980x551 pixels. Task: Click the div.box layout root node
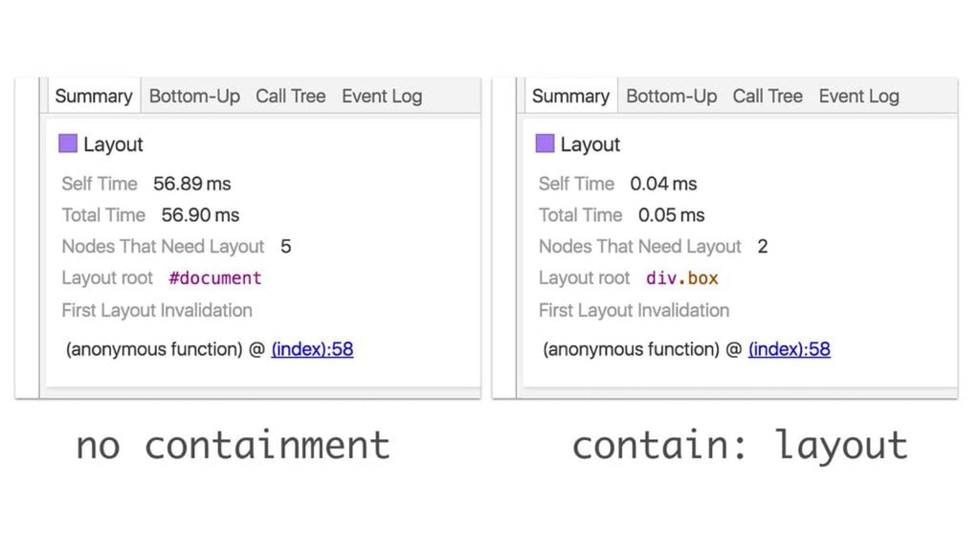point(682,278)
